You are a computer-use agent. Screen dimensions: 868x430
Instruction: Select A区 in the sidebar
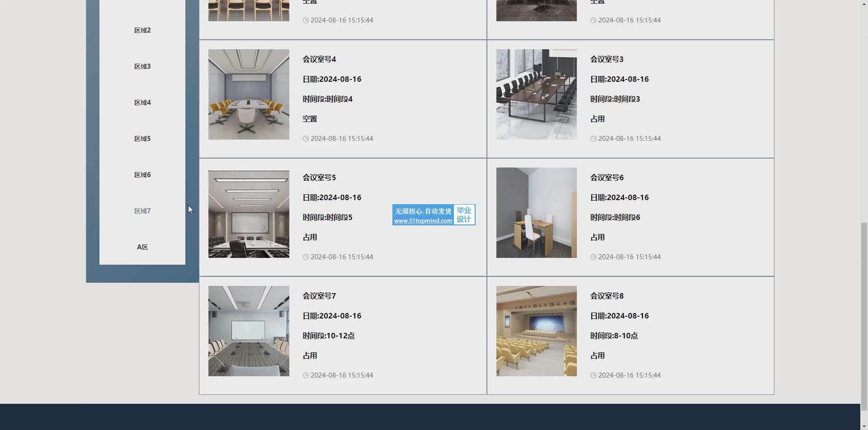coord(142,247)
